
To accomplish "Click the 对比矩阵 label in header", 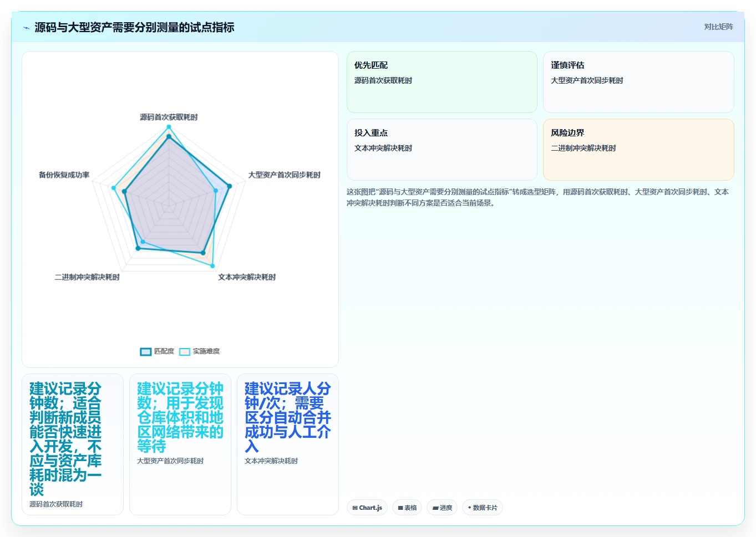I will click(x=718, y=27).
